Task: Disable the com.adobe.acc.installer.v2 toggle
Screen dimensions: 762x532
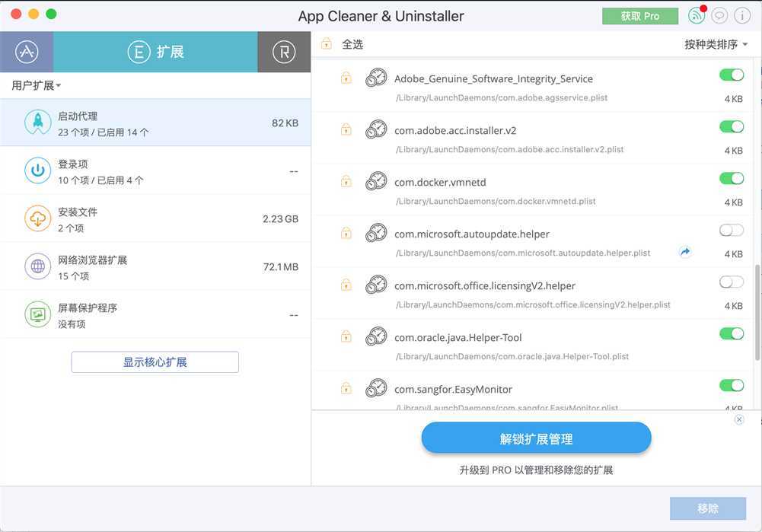Action: 732,127
